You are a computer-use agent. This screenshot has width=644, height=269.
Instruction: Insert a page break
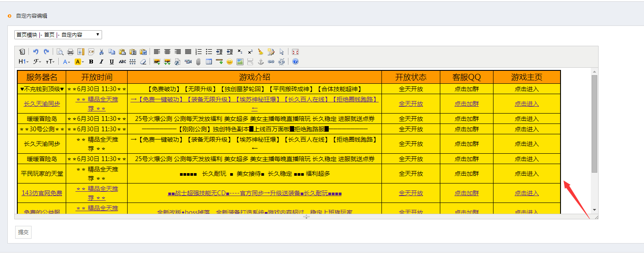point(250,62)
